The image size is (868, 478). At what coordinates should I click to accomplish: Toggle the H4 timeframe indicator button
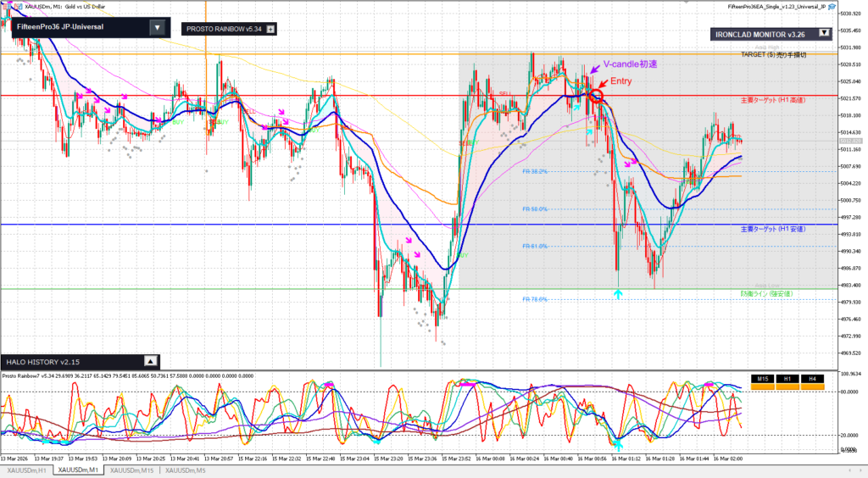[812, 379]
